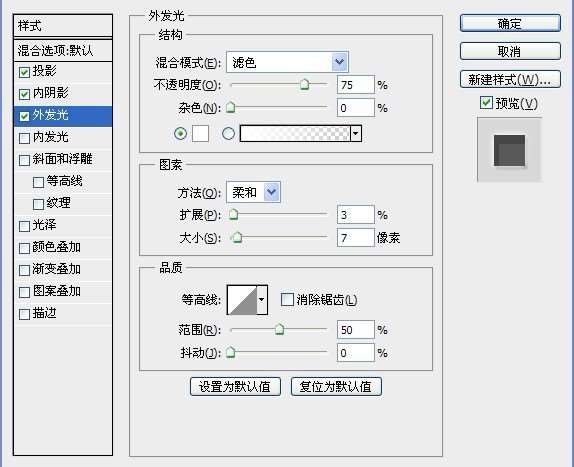Click the OK (确定) button
This screenshot has height=467, width=574.
click(510, 23)
